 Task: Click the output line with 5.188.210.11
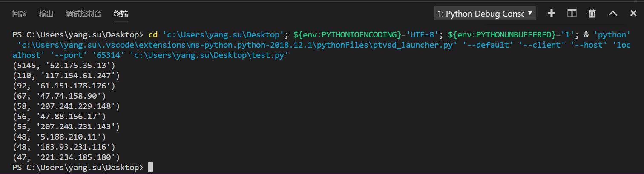(x=59, y=137)
